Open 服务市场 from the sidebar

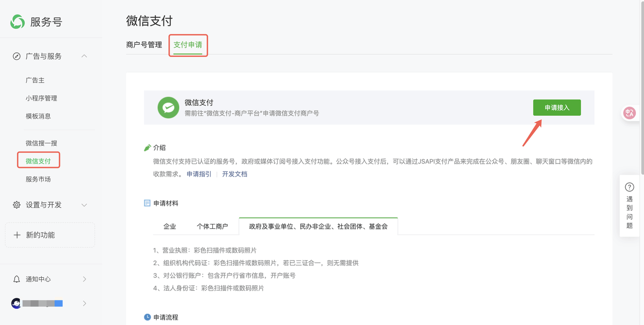[x=39, y=179]
